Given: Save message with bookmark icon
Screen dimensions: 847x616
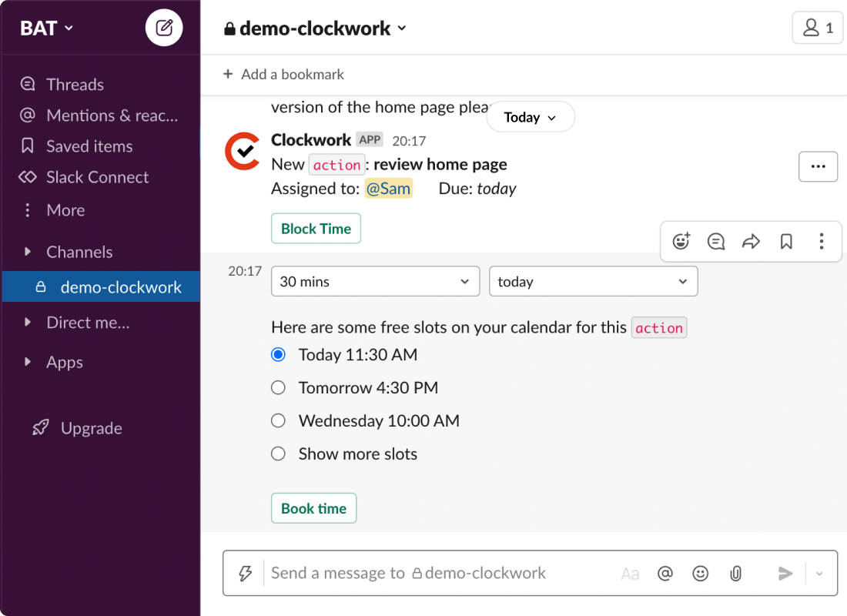Looking at the screenshot, I should (786, 241).
